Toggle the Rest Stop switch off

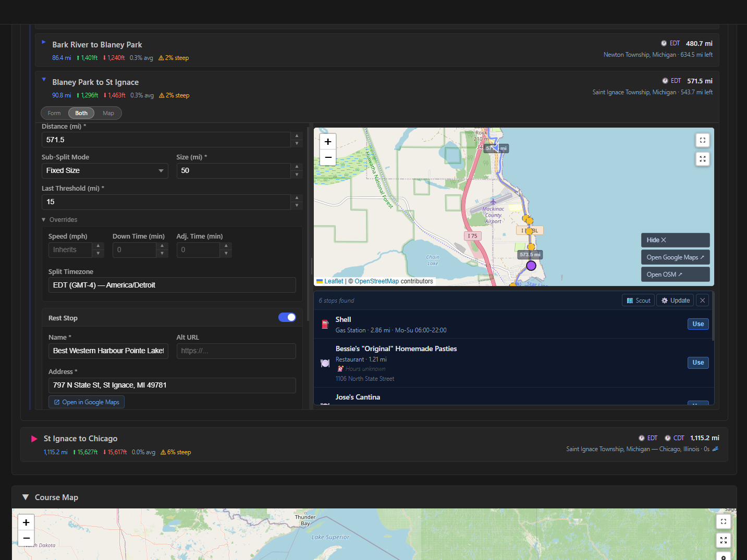click(287, 317)
